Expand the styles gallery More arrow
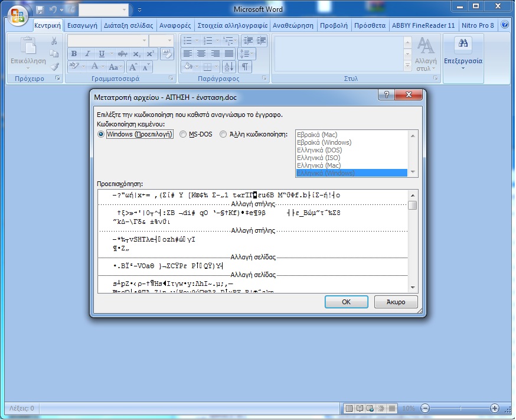 pyautogui.click(x=407, y=66)
